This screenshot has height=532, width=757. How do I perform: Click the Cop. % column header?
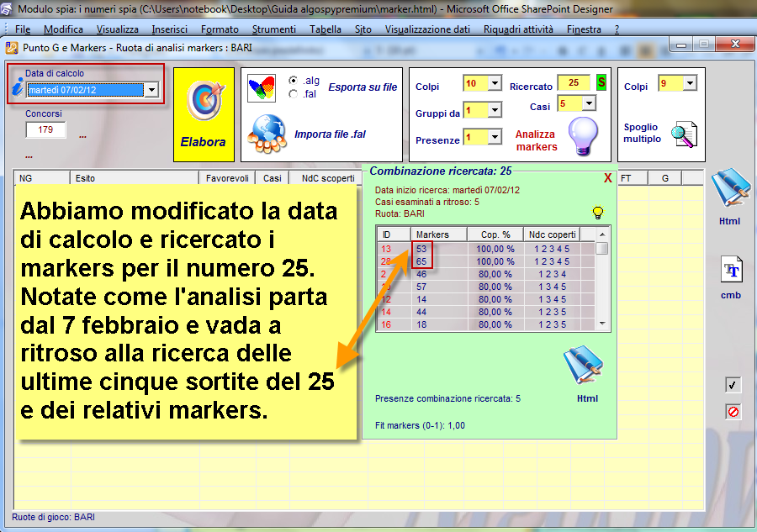pos(495,234)
